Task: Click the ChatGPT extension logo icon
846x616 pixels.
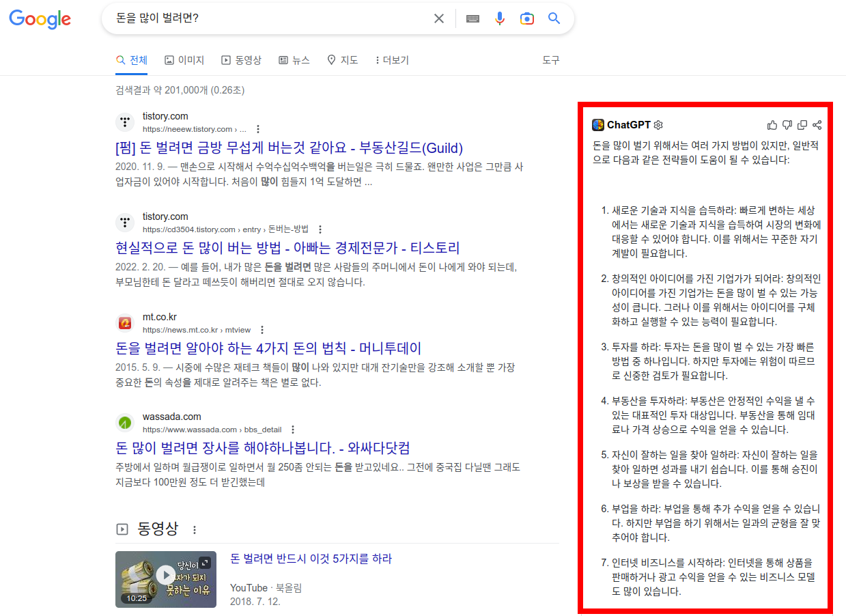Action: [x=598, y=125]
